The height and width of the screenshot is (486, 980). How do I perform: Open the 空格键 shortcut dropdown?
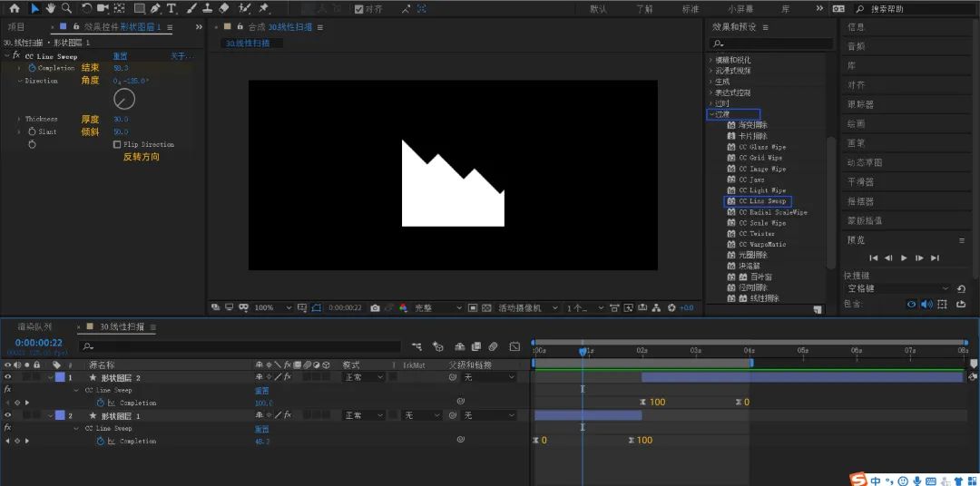point(898,288)
